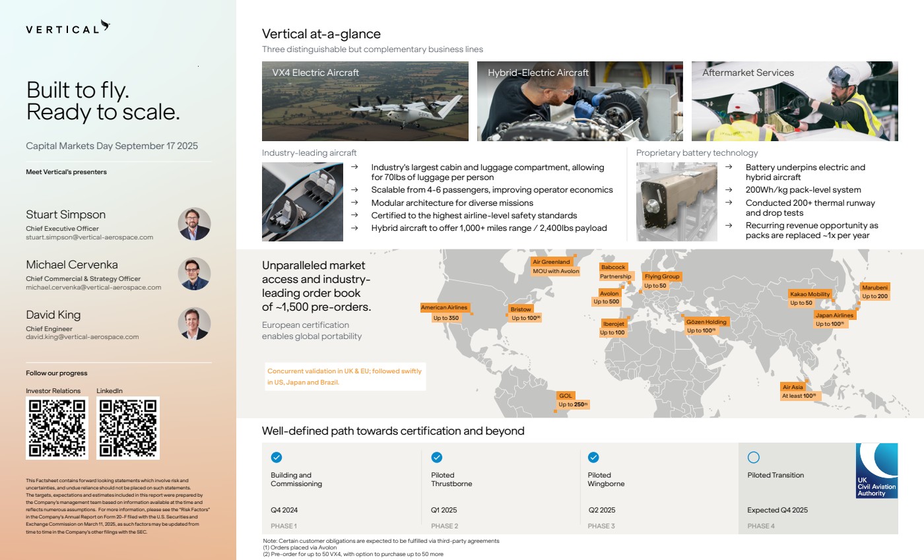Open stuart.simpson@vertical-aerospace.com email link

tap(89, 237)
